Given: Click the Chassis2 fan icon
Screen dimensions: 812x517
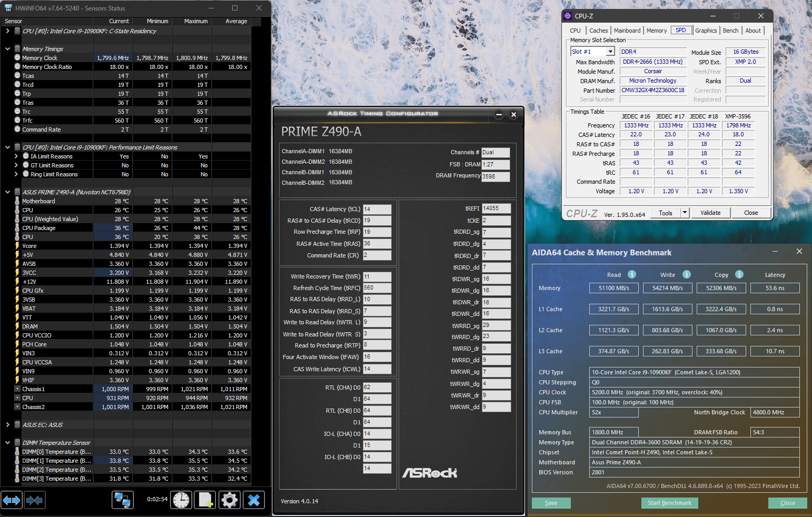Looking at the screenshot, I should click(x=17, y=407).
